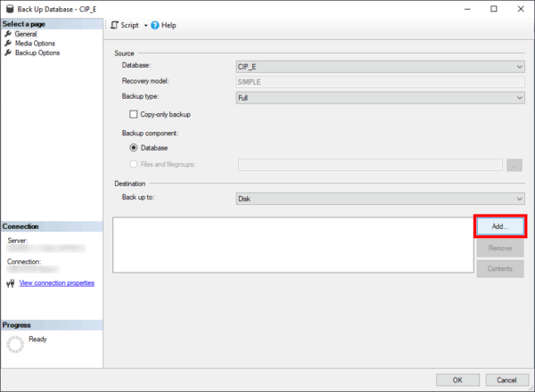This screenshot has height=392, width=535.
Task: Enable the Copy-only backup checkbox
Action: [134, 114]
